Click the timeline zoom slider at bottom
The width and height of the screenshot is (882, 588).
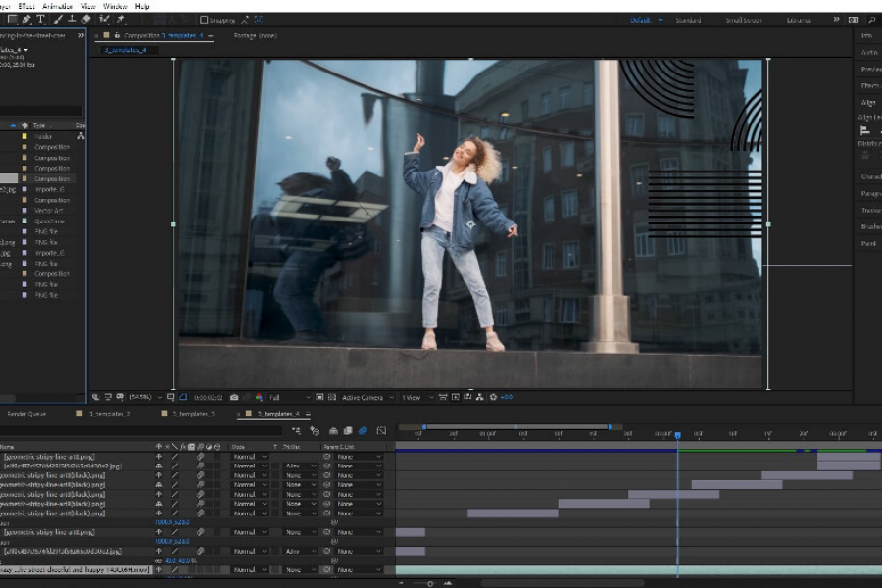[429, 583]
